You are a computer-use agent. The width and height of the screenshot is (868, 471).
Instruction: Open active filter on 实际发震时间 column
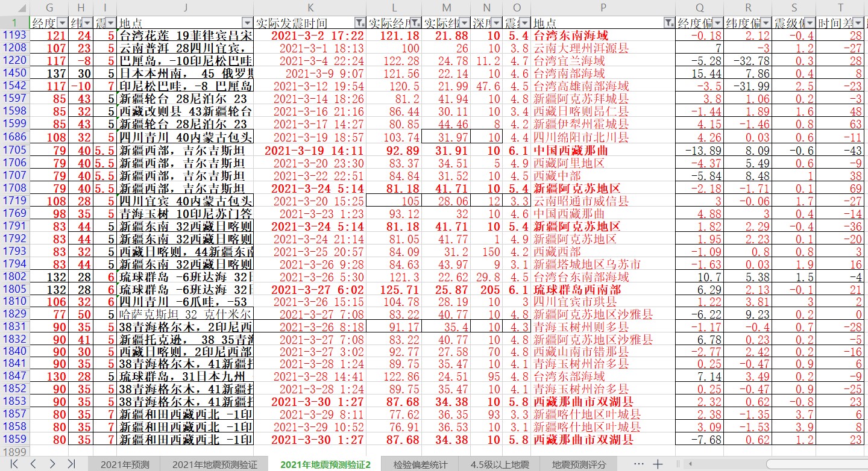360,23
